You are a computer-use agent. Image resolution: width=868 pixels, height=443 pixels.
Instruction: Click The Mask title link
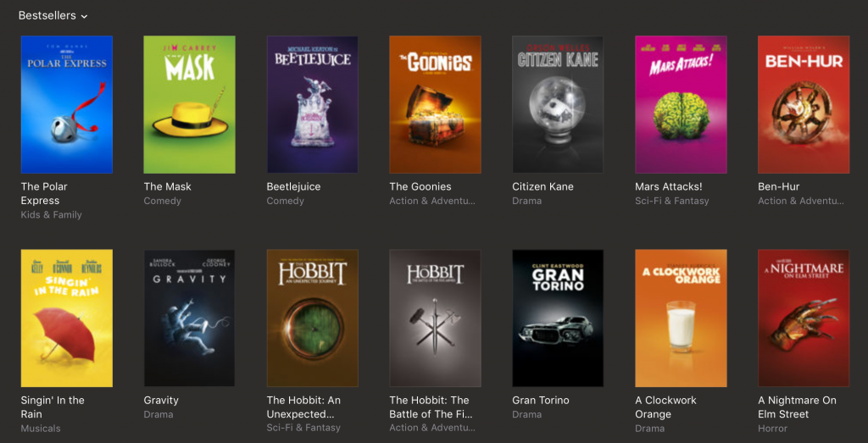click(x=167, y=186)
